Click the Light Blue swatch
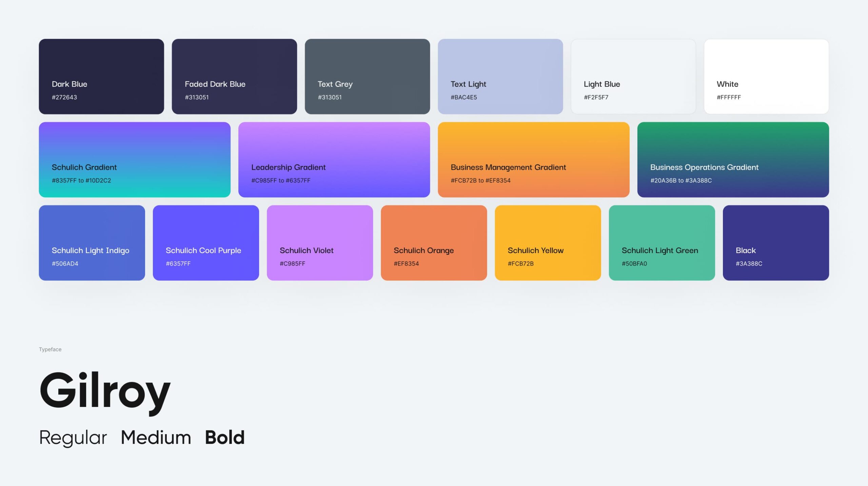868x486 pixels. pyautogui.click(x=633, y=76)
